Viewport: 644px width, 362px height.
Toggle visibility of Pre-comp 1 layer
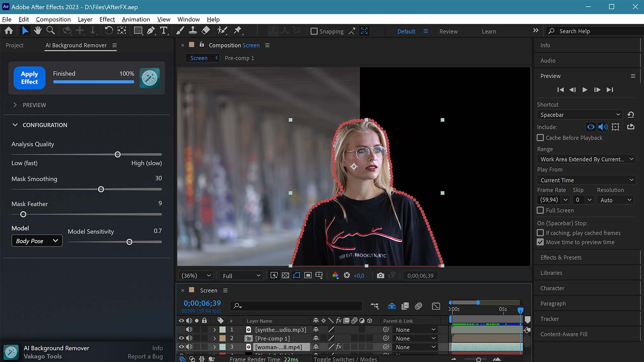[x=181, y=338]
